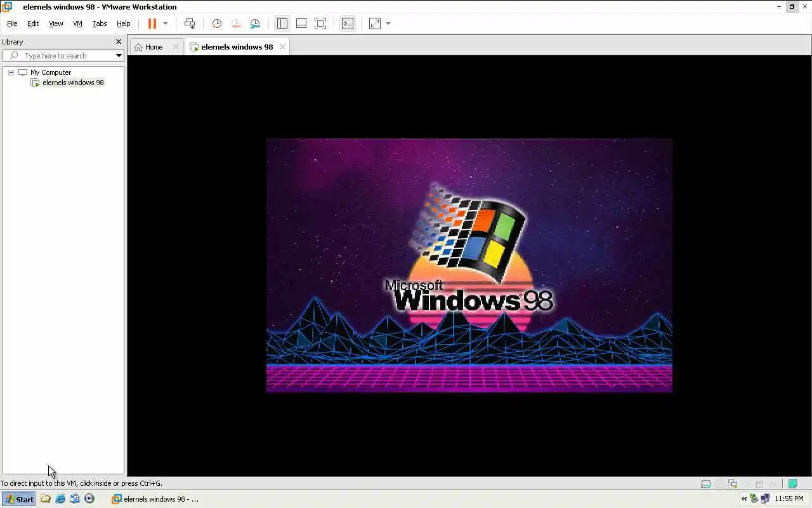Launch Internet Explorer from Quick Launch
This screenshot has height=508, width=812.
point(60,499)
